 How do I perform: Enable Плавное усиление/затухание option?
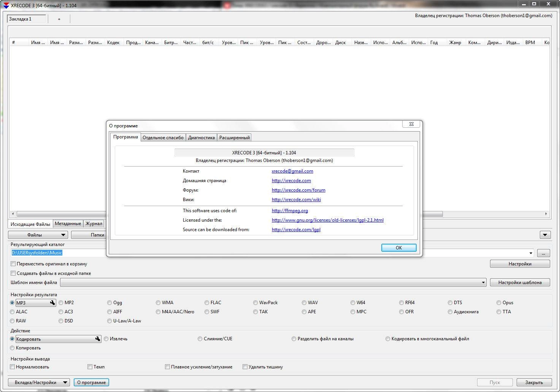pos(167,367)
